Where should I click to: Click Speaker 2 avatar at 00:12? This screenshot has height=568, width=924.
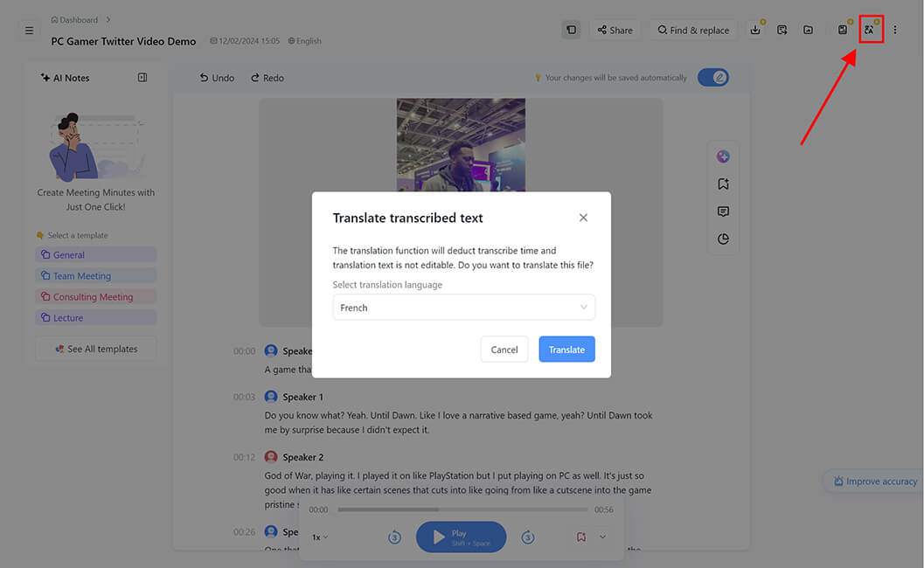pos(271,457)
